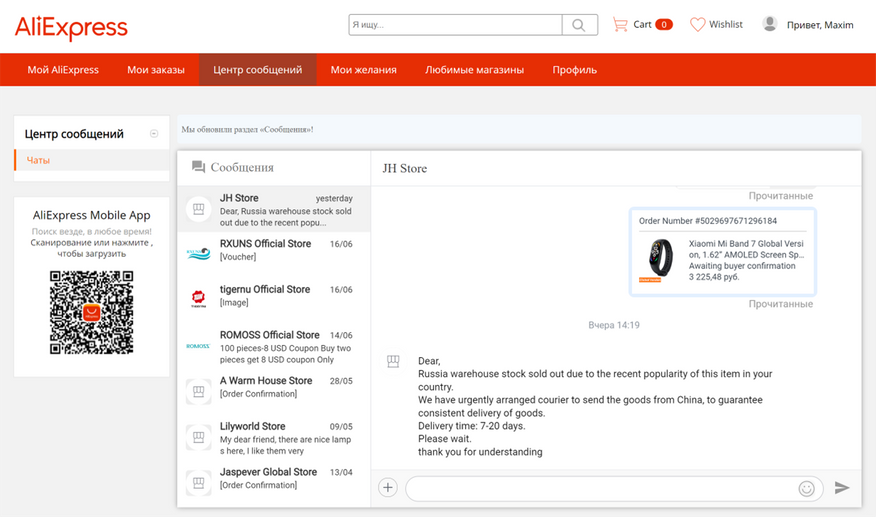Click the Xiaomi Mi Band 7 product thumbnail

coord(660,260)
